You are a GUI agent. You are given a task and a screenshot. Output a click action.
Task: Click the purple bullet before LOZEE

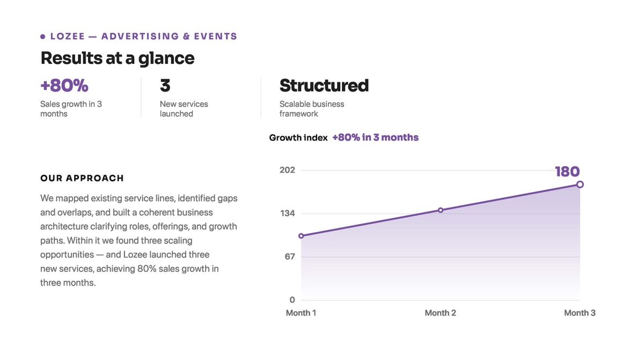click(x=42, y=36)
